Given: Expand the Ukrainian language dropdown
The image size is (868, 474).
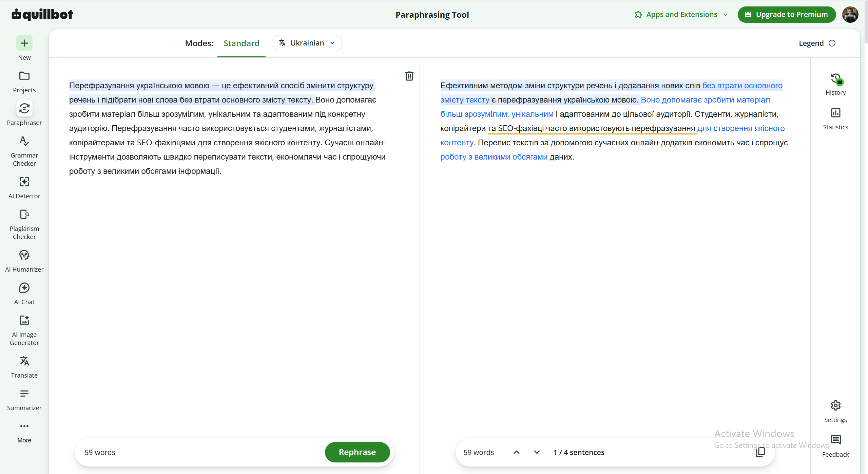Looking at the screenshot, I should pos(307,43).
